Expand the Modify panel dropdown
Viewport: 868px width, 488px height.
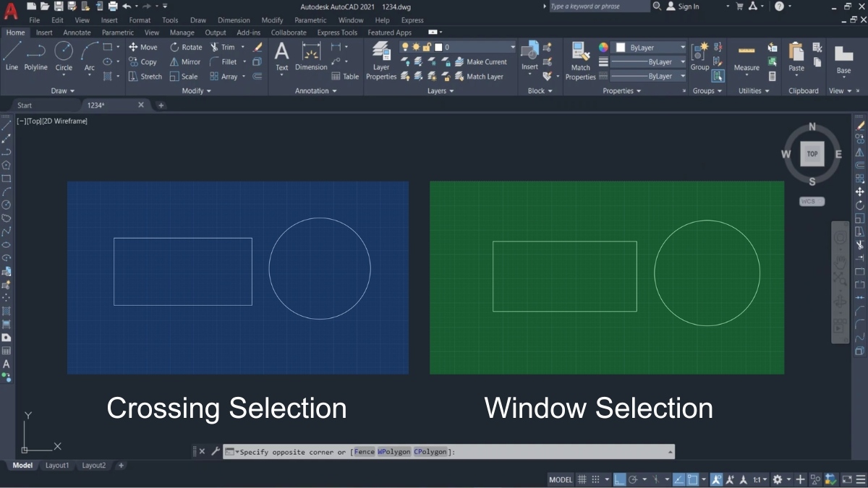pos(197,91)
